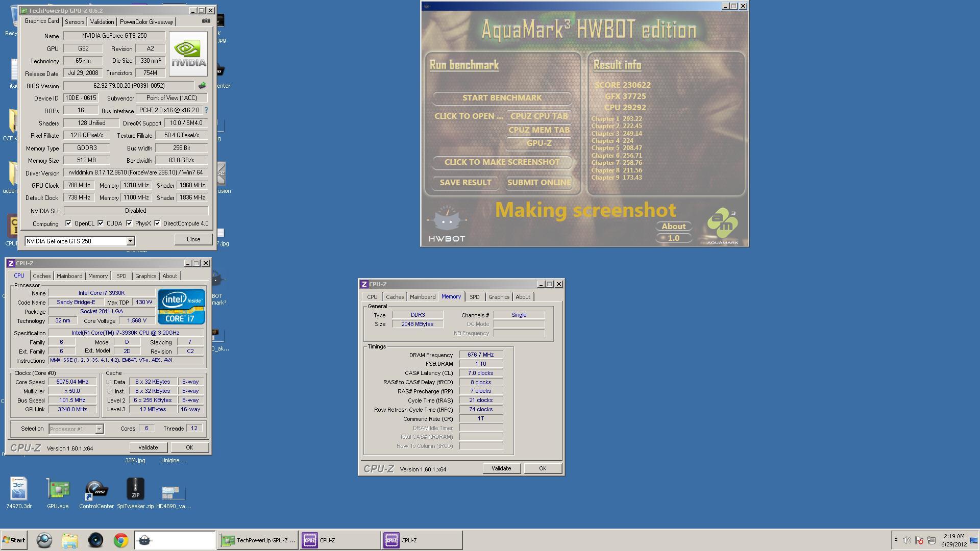
Task: Click the HWBOT robot logo in AquaMark
Action: [x=447, y=223]
